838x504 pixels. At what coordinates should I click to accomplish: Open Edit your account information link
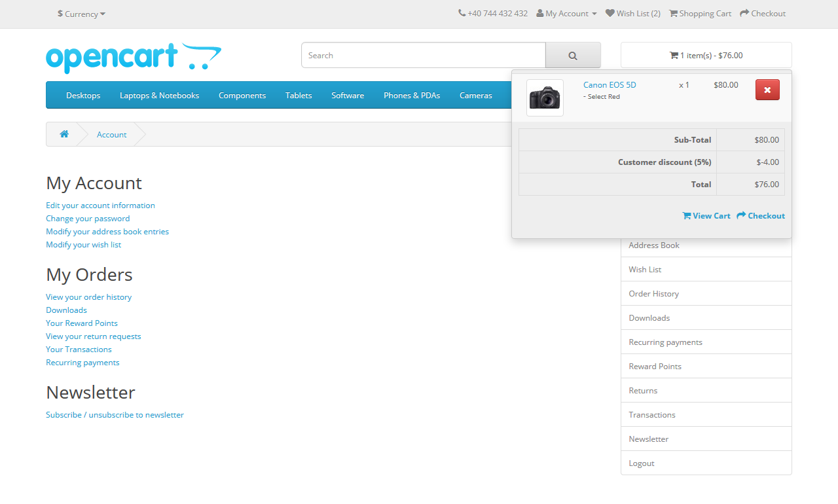[x=100, y=206]
